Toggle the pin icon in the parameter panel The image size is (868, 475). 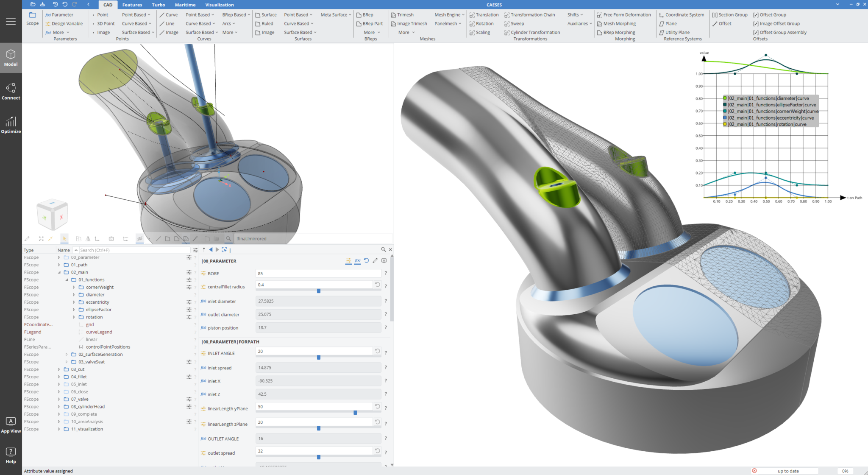coord(204,249)
